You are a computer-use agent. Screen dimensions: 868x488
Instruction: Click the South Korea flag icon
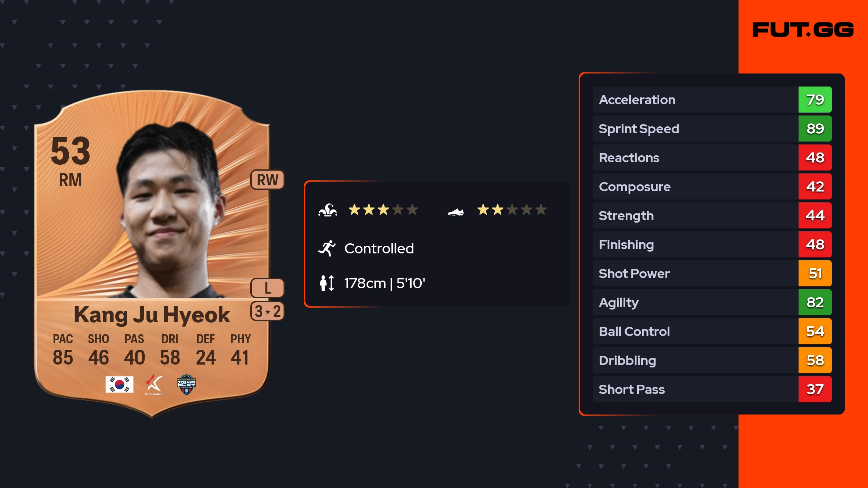coord(119,384)
